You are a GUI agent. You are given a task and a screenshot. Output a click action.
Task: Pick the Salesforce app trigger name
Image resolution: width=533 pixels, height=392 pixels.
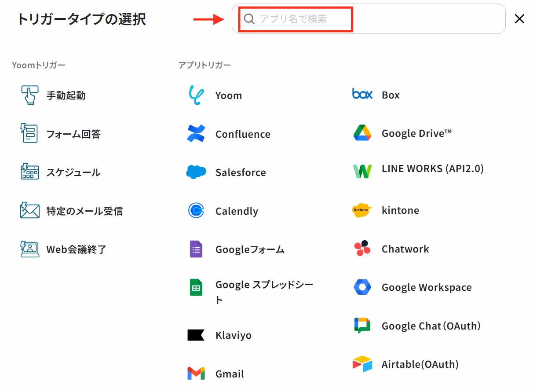pos(241,172)
